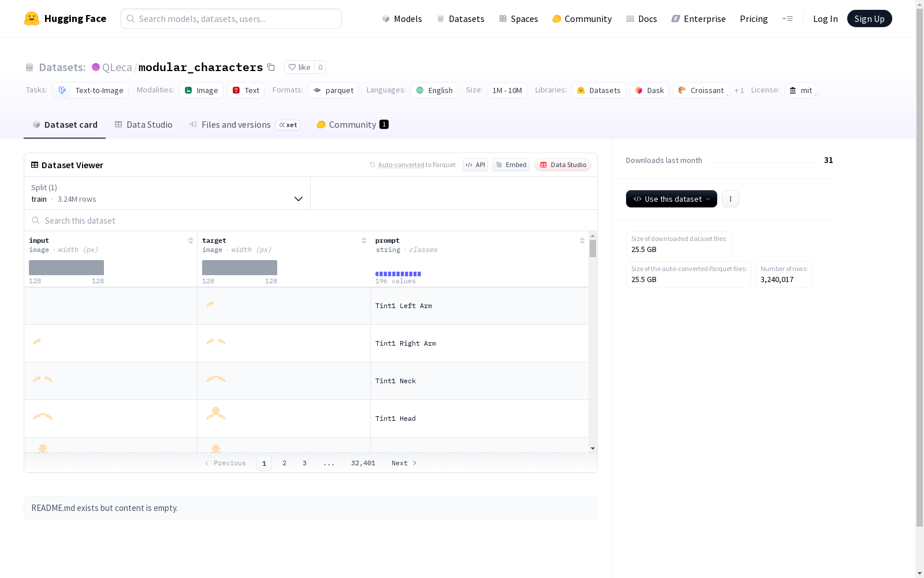Filter by Image modality tag

pos(201,90)
